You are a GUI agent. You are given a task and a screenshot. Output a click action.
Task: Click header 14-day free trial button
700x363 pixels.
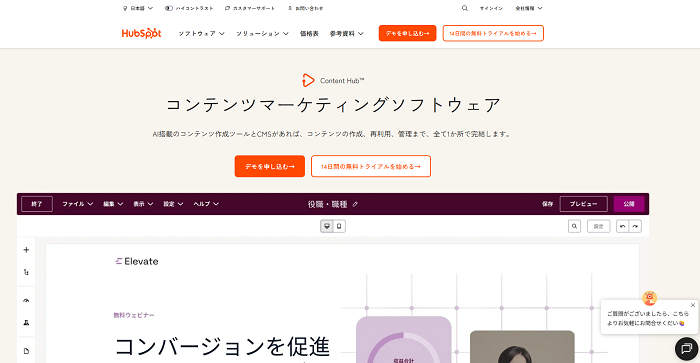coord(493,33)
